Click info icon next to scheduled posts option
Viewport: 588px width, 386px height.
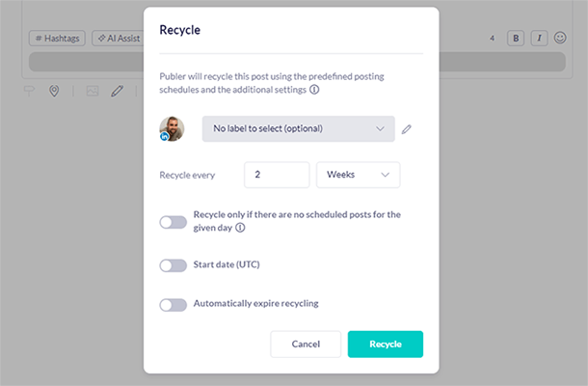point(240,229)
